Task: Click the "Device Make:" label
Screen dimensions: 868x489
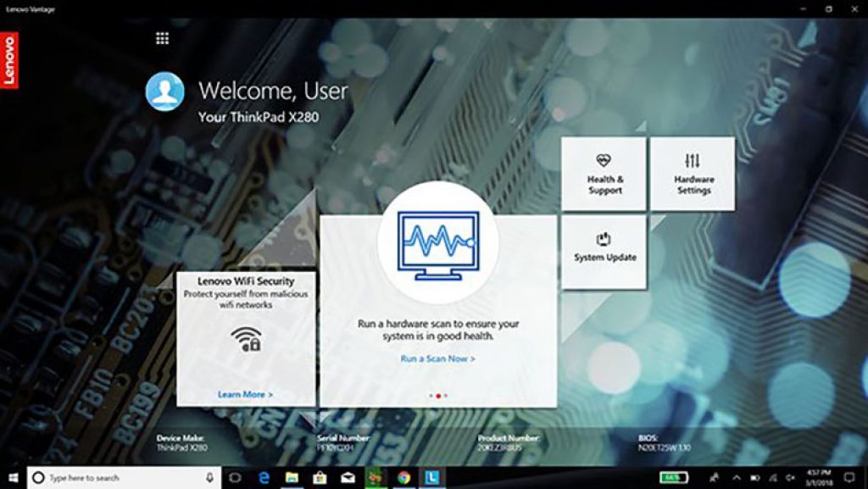Action: (x=181, y=438)
